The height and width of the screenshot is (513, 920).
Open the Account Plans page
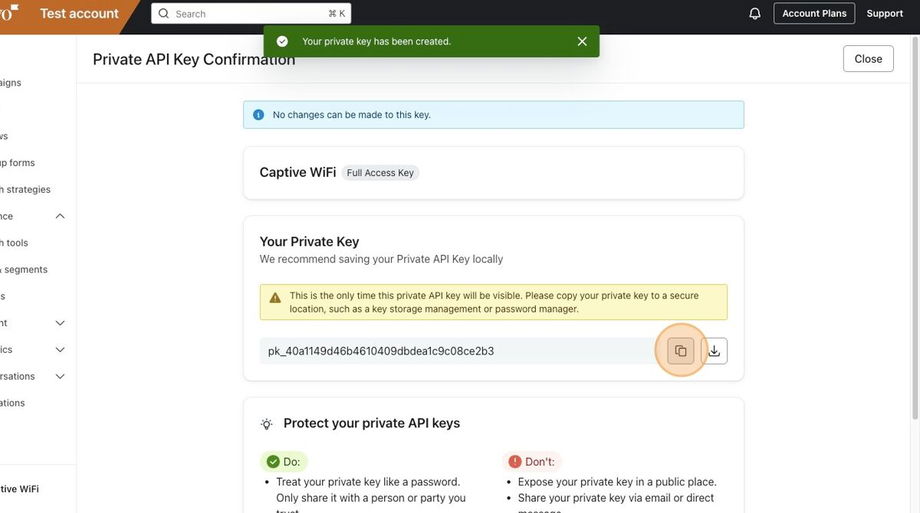pos(814,13)
